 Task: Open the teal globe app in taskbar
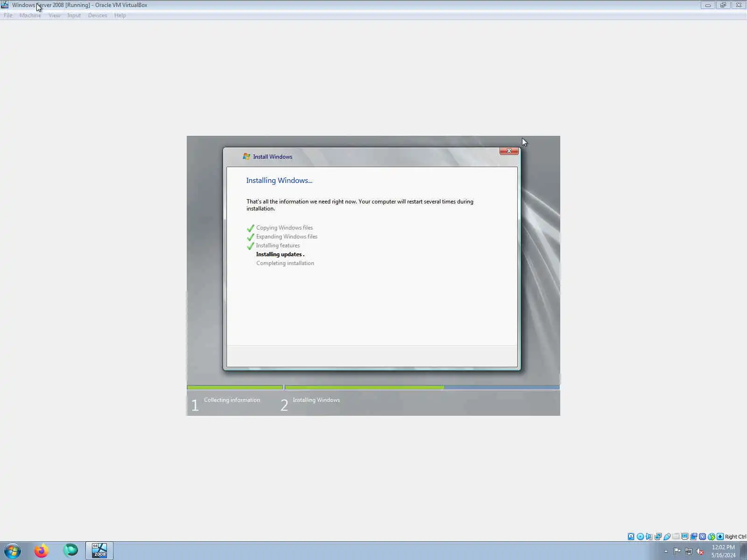coord(70,551)
